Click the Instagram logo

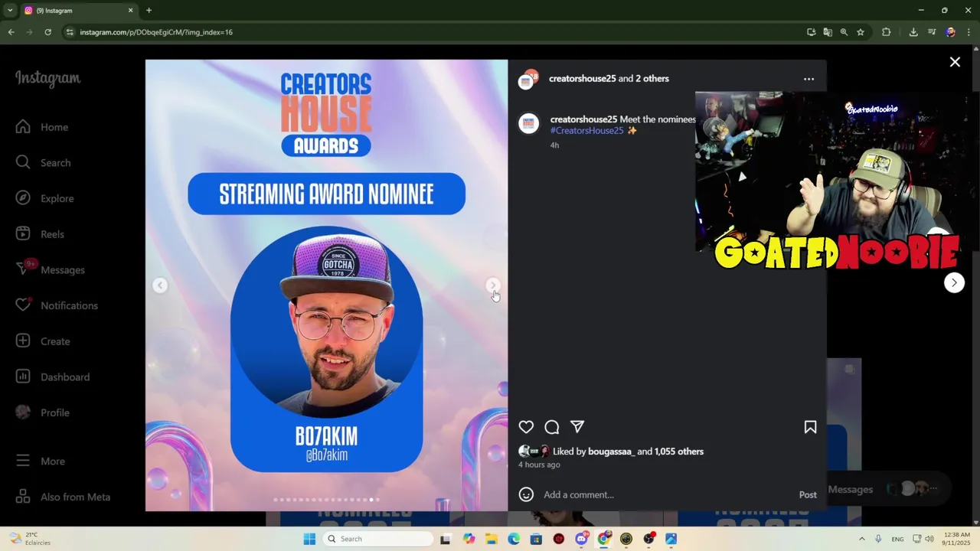[x=48, y=79]
